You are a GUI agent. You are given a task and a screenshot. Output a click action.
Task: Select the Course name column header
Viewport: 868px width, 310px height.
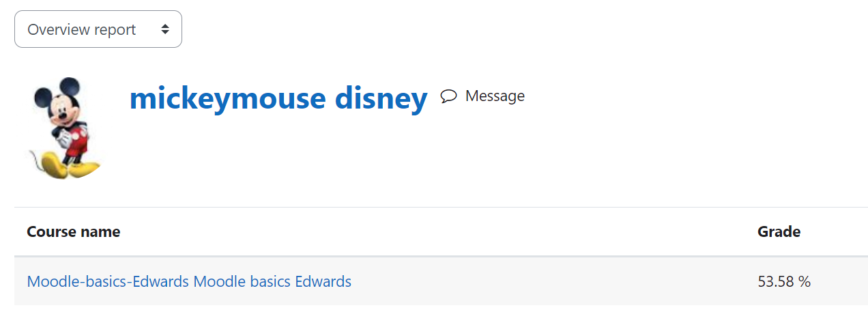(74, 231)
